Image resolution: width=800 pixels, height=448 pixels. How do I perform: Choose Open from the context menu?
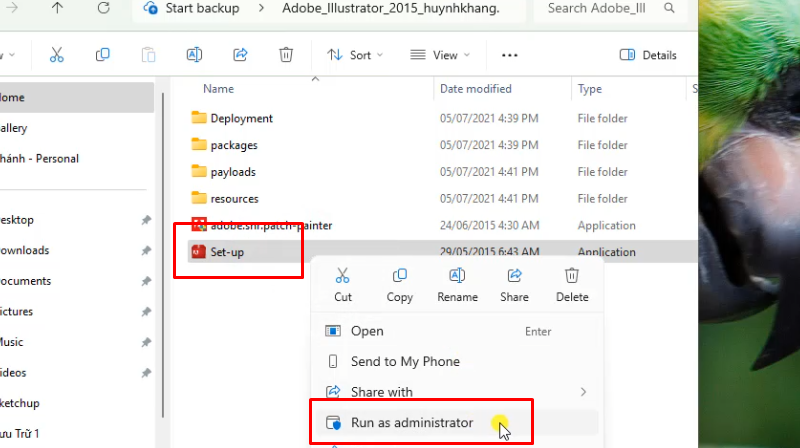click(x=457, y=331)
